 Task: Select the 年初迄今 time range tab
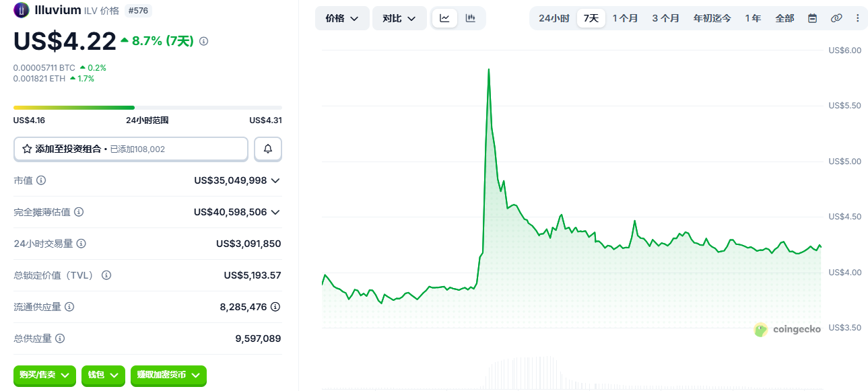pos(712,18)
